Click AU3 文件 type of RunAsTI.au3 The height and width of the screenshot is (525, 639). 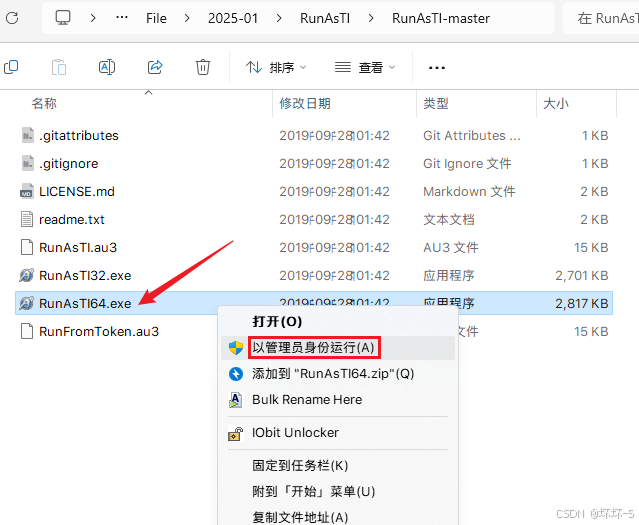[451, 247]
